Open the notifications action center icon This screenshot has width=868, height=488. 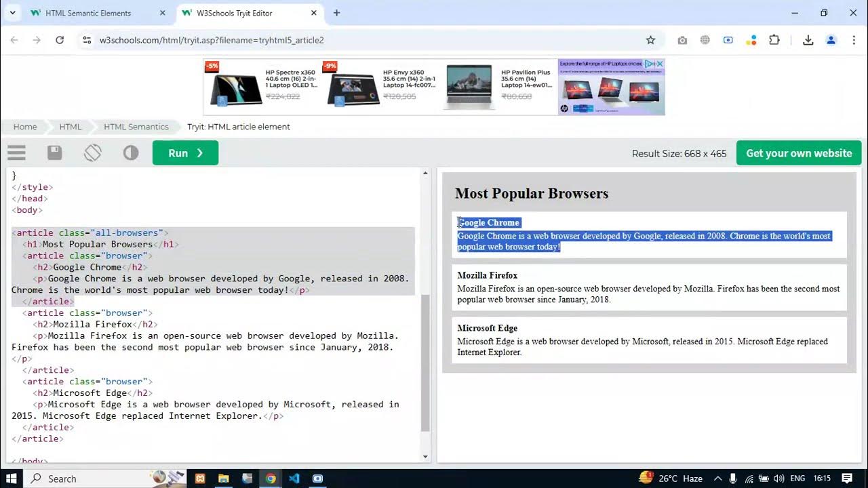point(847,479)
